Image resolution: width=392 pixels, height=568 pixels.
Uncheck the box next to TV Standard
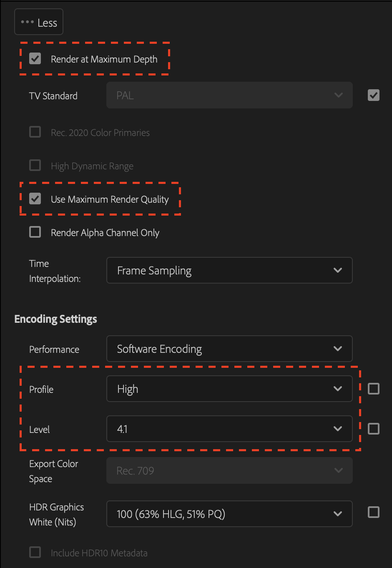(373, 95)
